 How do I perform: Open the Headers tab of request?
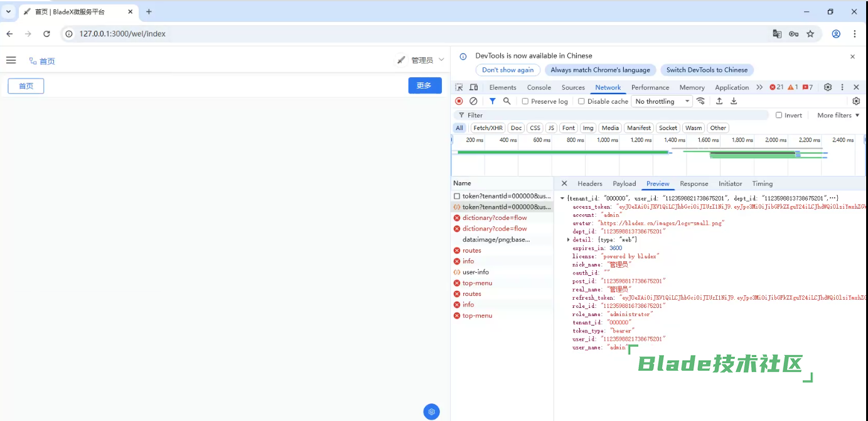pyautogui.click(x=589, y=183)
